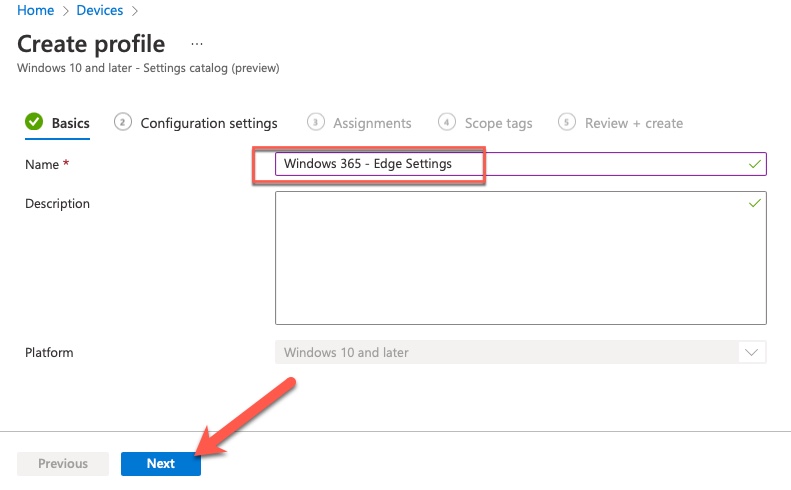This screenshot has height=490, width=791.
Task: Open the Scope tags tab
Action: pos(498,123)
